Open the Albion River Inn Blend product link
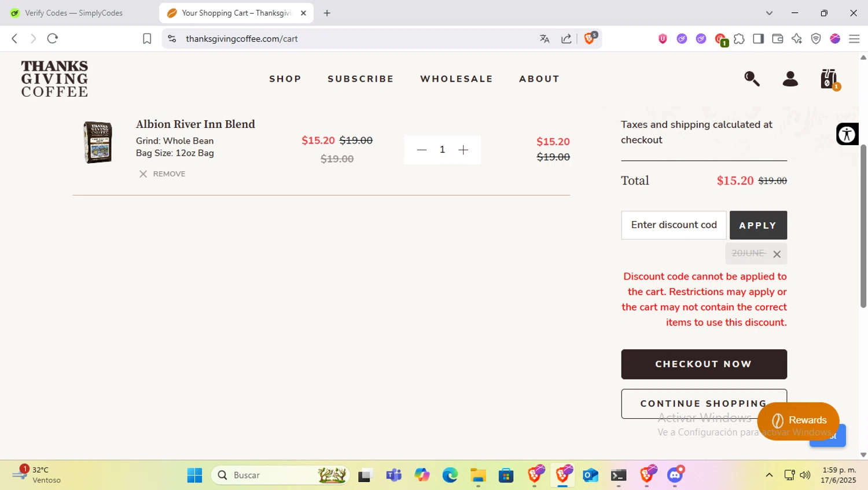868x490 pixels. pos(195,124)
